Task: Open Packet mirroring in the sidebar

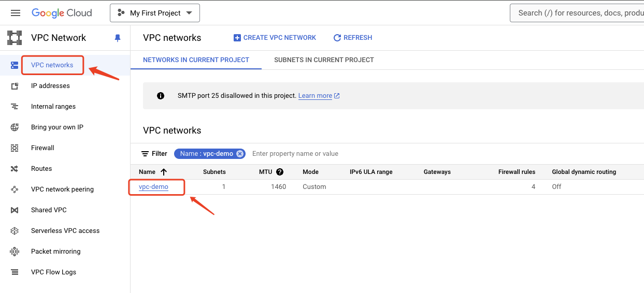Action: coord(55,252)
